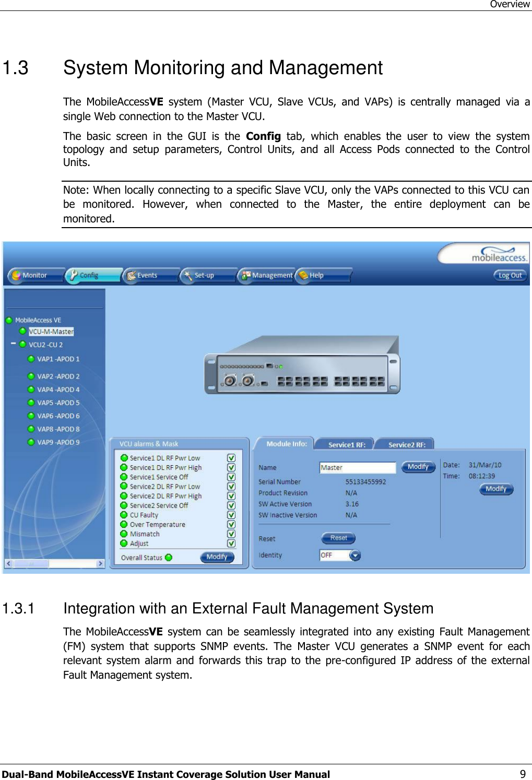Click the VCU device image
Screen dimensions: 532x780
[x=302, y=365]
